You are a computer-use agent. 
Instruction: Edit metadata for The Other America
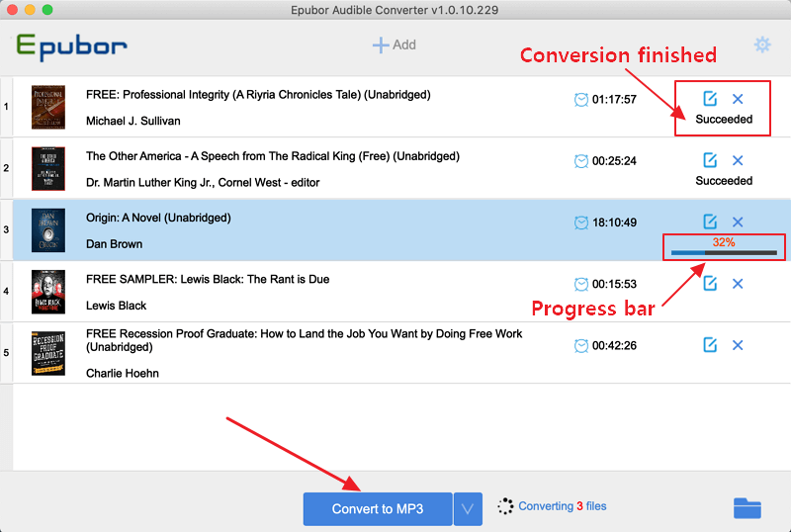(710, 160)
